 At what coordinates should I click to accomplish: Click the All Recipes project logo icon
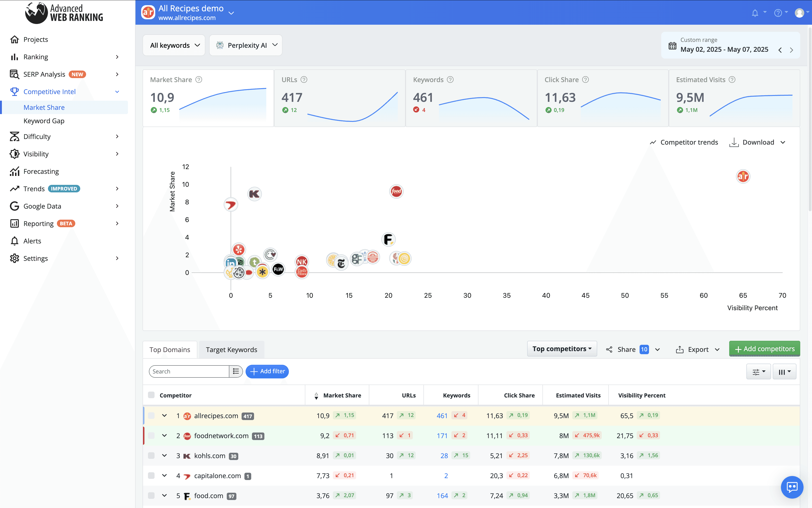(x=148, y=12)
